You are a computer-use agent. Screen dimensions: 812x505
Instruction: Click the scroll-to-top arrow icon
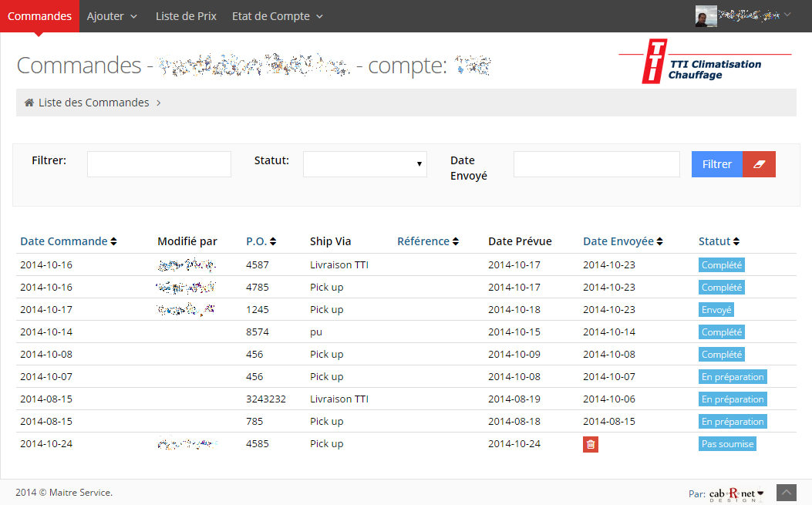(786, 492)
